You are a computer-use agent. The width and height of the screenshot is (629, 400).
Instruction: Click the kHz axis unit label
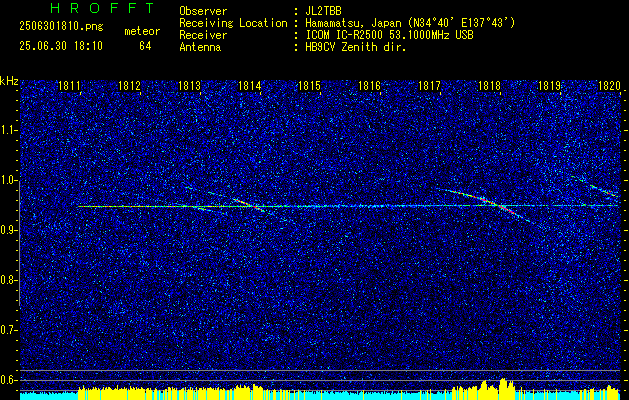click(9, 81)
